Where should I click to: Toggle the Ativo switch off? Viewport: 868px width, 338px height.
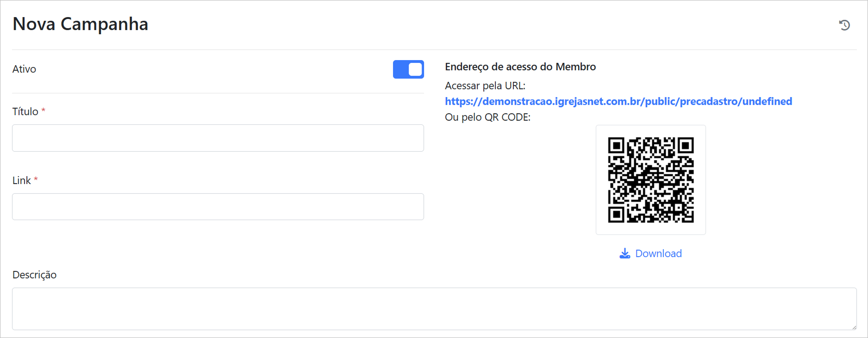[408, 69]
